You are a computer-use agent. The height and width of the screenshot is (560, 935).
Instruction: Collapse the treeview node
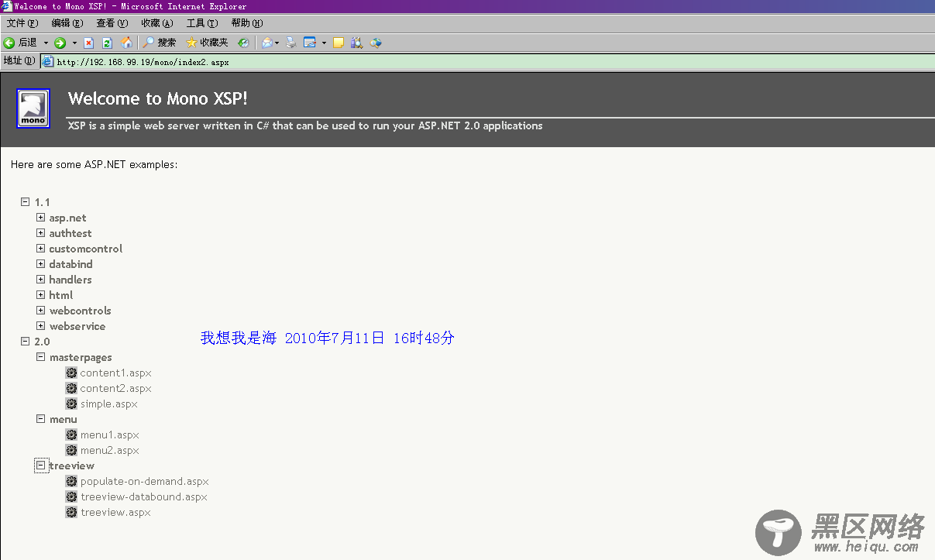(40, 465)
